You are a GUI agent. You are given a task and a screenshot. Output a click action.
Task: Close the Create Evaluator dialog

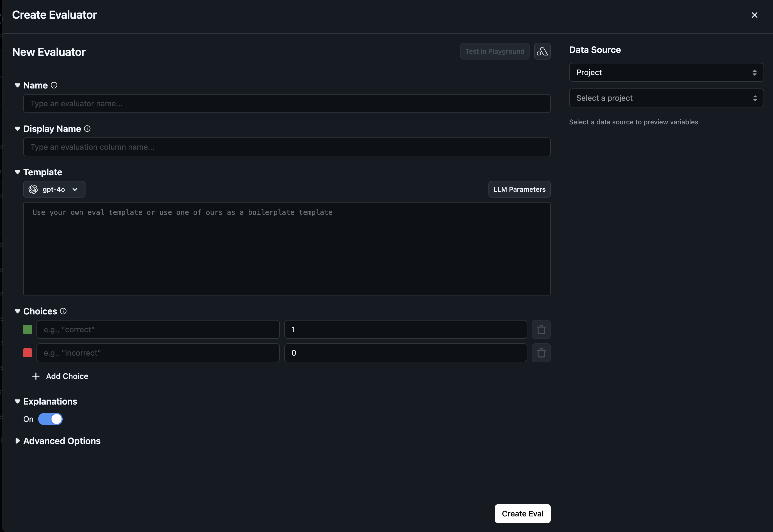click(x=754, y=15)
